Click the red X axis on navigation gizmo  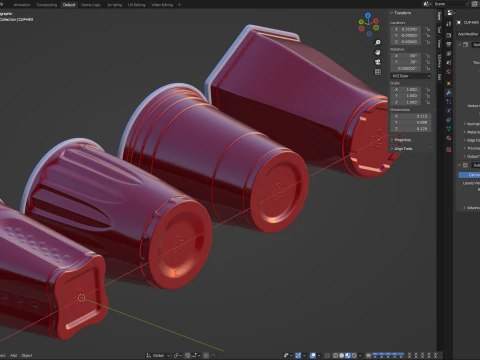[x=376, y=21]
